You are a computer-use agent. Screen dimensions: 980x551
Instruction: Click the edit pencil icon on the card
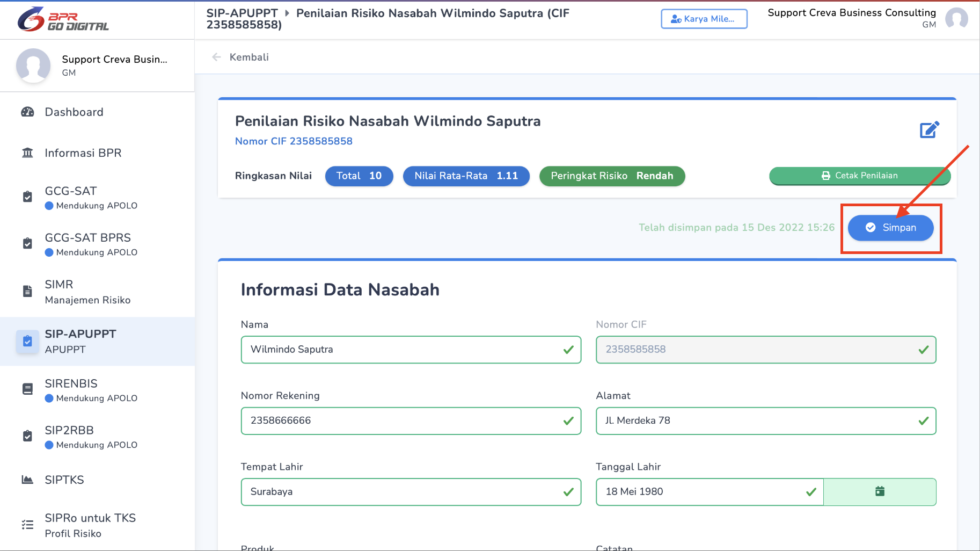930,129
